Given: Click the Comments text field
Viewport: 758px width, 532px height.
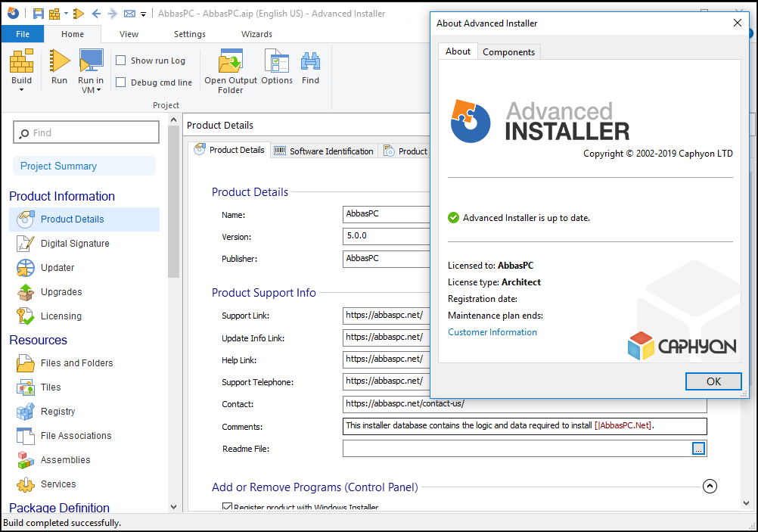Looking at the screenshot, I should (524, 426).
